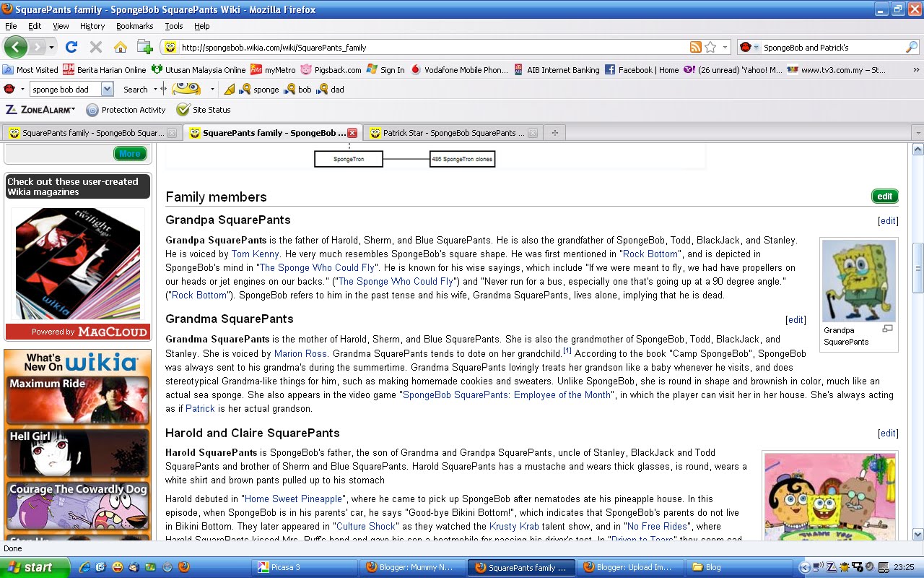Click the yellow smiley face toolbar icon

[x=186, y=89]
